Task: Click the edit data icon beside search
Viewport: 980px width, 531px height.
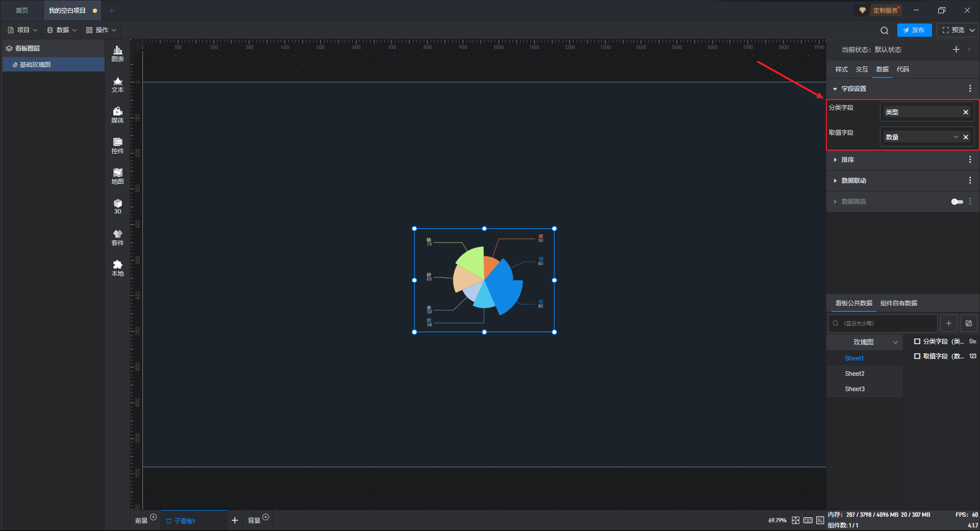Action: coord(968,323)
